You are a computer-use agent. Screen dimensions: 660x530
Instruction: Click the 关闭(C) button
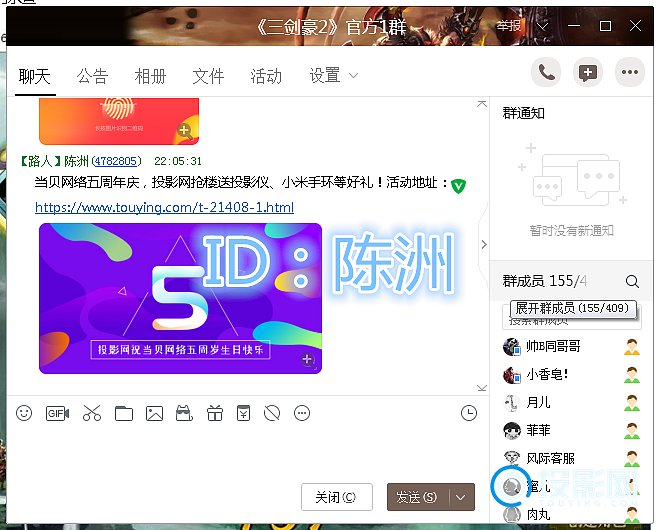337,497
